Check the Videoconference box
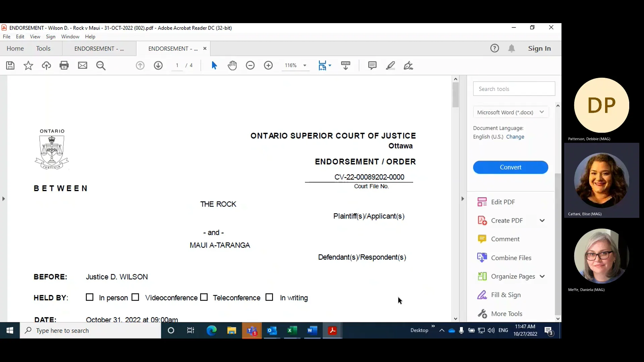Viewport: 644px width, 362px height. (135, 297)
